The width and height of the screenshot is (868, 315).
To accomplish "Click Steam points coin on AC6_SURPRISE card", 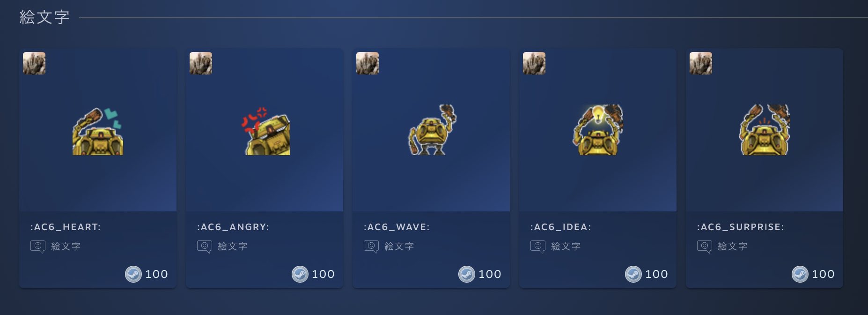I will 800,274.
